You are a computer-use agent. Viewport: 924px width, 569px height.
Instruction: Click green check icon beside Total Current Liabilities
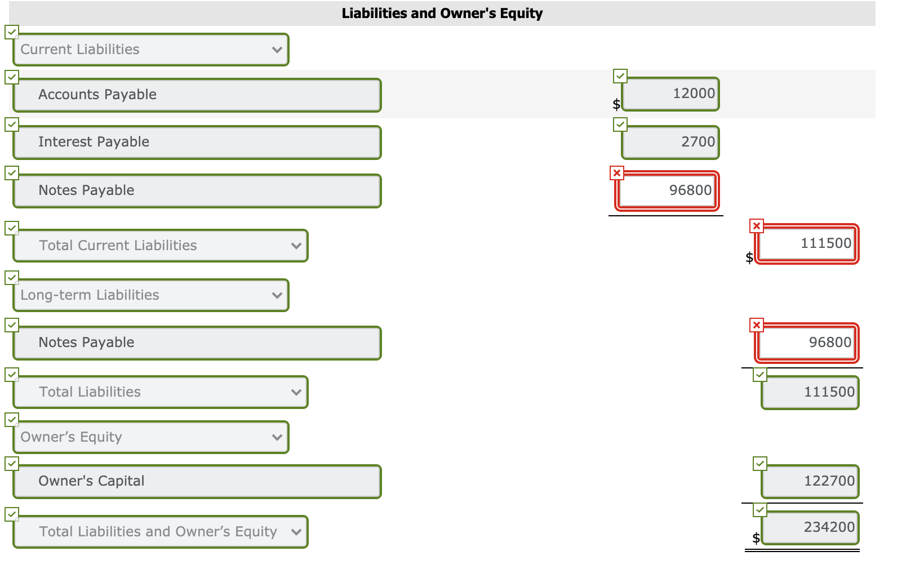coord(12,228)
